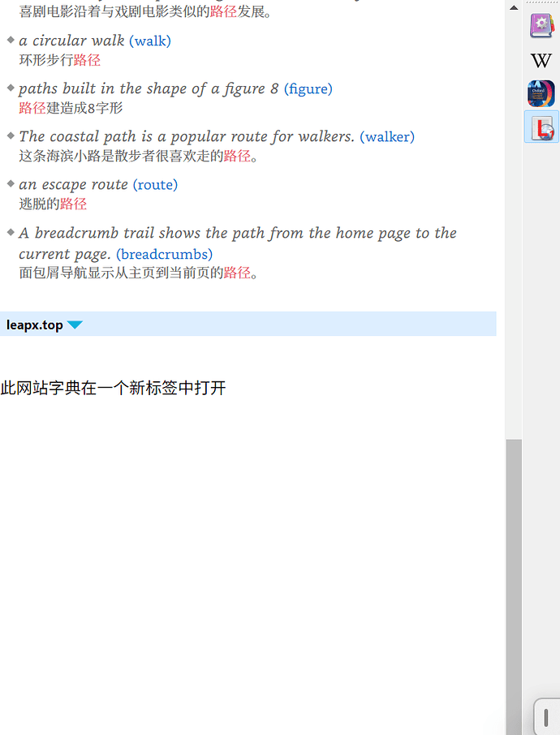The height and width of the screenshot is (735, 560).
Task: Follow the (figure) word link
Action: click(x=308, y=88)
